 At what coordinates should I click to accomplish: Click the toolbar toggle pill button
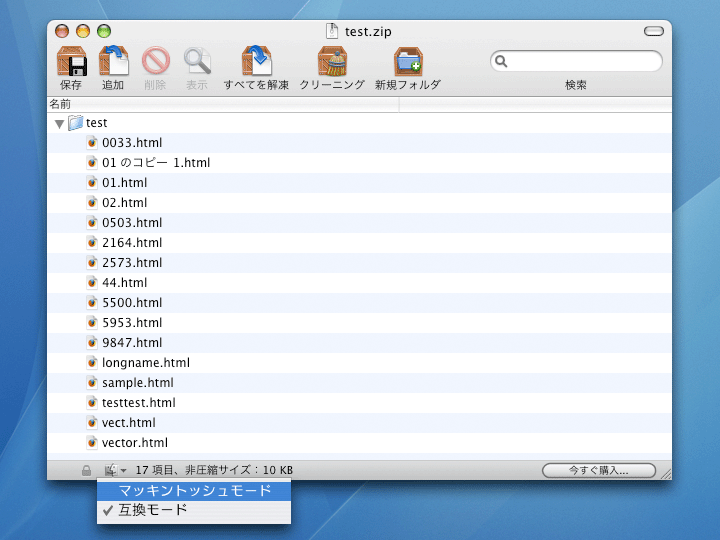(x=653, y=31)
